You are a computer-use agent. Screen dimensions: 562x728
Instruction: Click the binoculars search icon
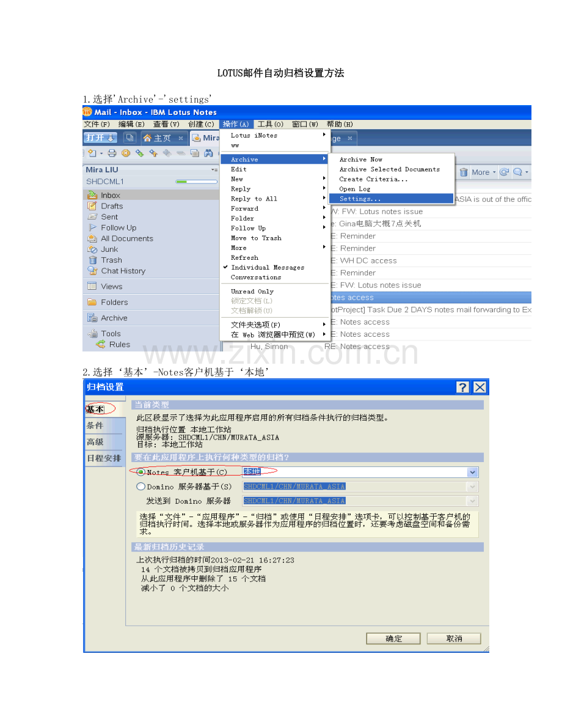pyautogui.click(x=209, y=153)
